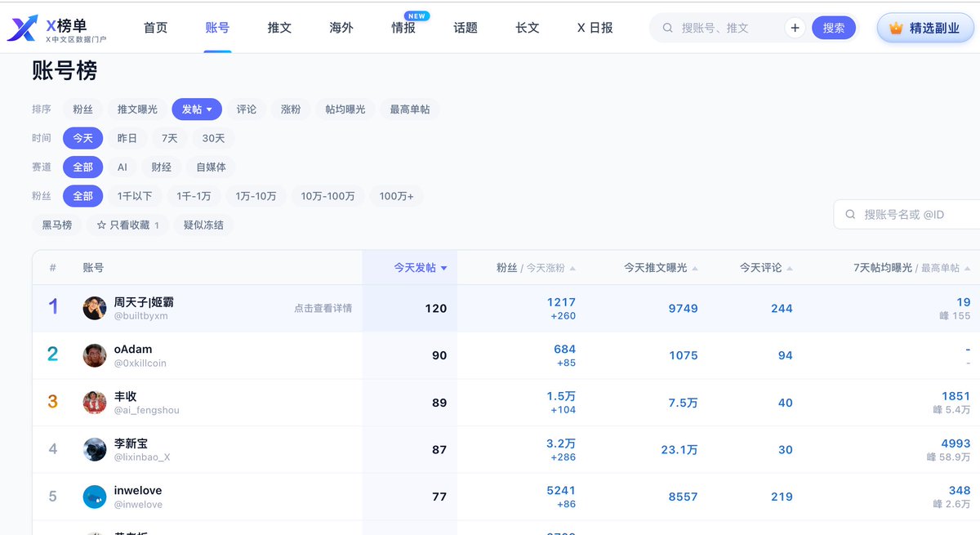Sort table by 今天推文曝光 column
Viewport: 980px width, 535px height.
tap(661, 268)
